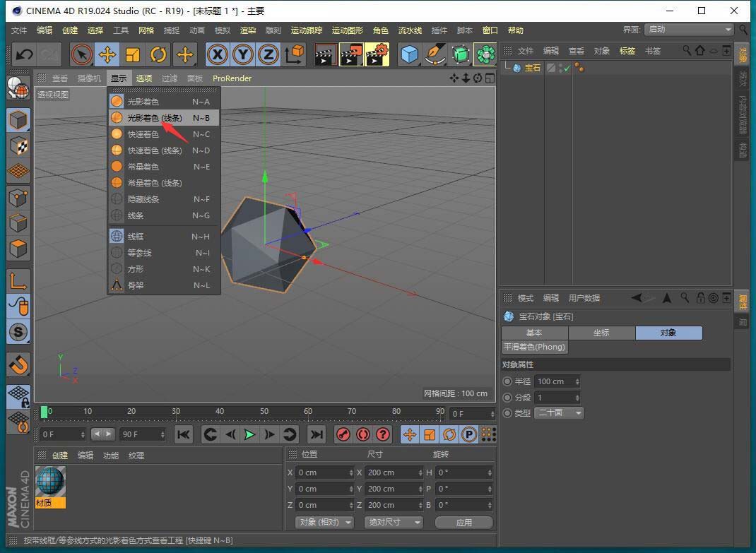The height and width of the screenshot is (553, 756).
Task: Toggle the Z axis lock
Action: [268, 54]
